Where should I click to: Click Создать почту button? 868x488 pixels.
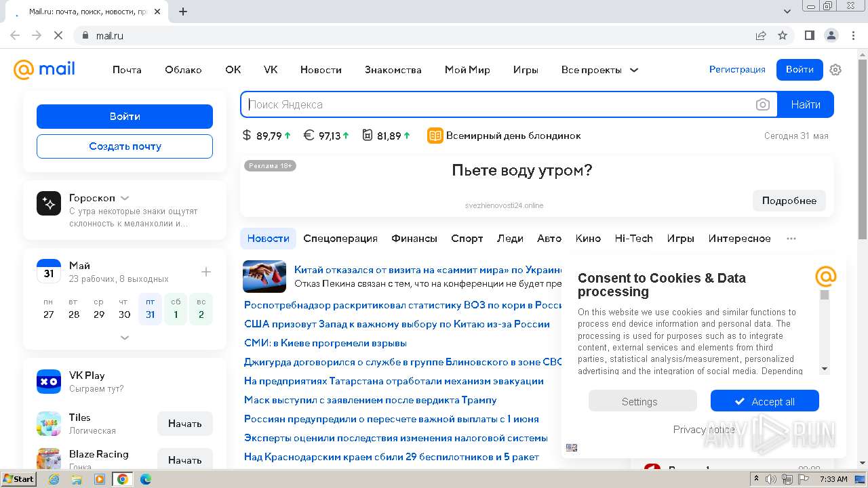125,146
